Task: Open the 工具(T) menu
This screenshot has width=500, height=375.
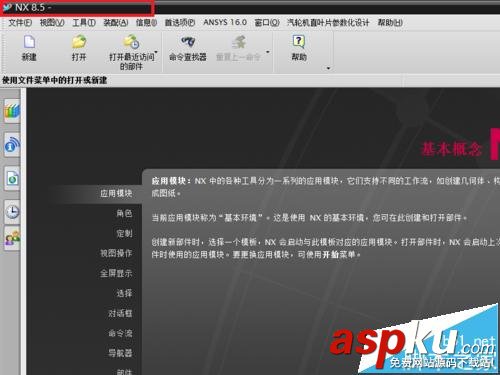Action: 84,23
